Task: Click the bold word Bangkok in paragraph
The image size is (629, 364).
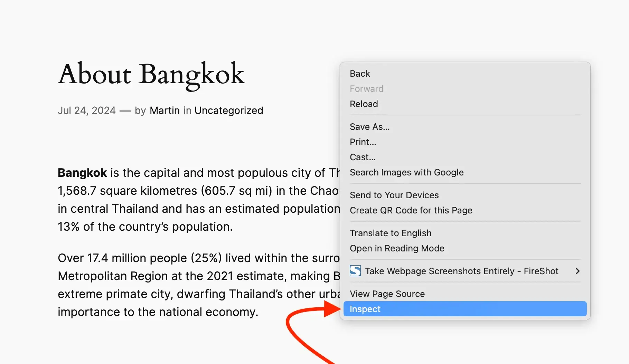Action: coord(82,173)
